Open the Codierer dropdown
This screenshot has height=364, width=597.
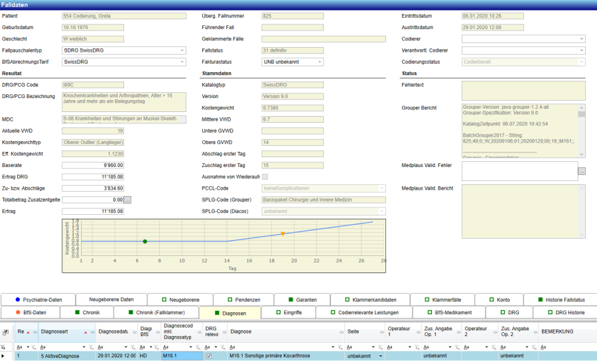point(582,39)
